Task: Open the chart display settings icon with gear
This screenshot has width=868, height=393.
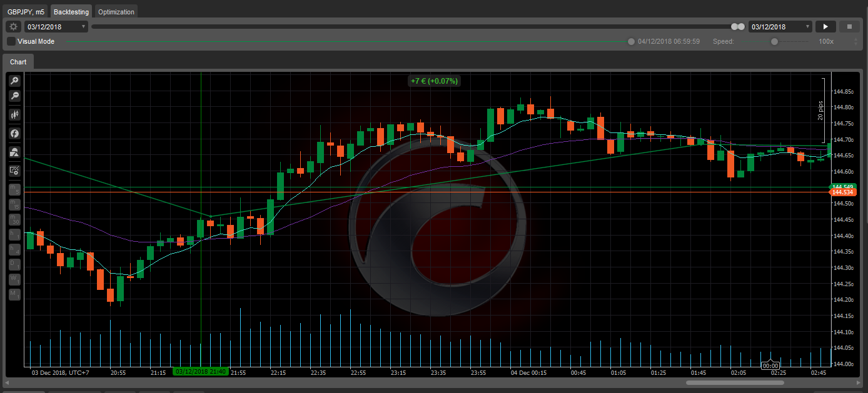Action: coord(14,171)
